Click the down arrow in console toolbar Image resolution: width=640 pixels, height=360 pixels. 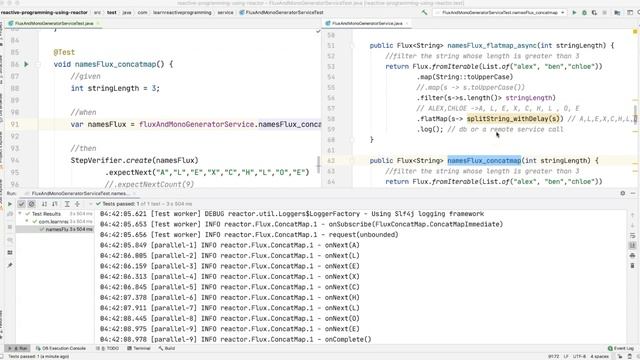[x=632, y=225]
